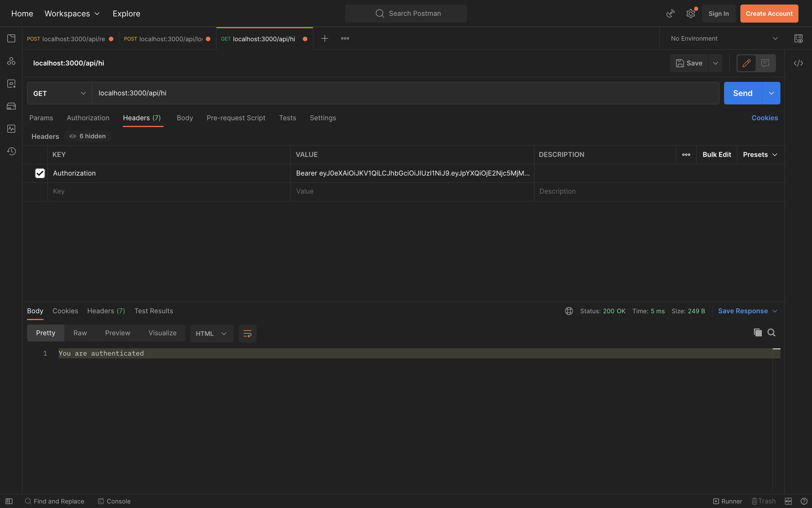
Task: Open the Mock Servers sidebar icon
Action: tap(11, 106)
